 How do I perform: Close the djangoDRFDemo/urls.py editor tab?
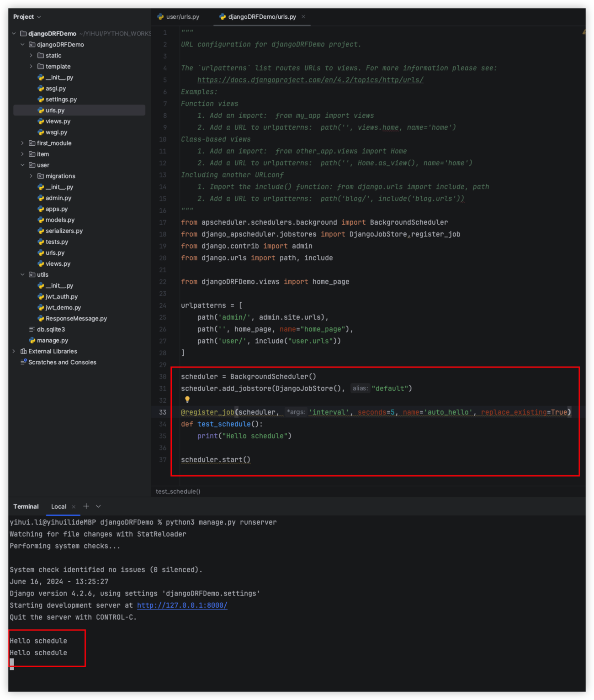click(303, 17)
